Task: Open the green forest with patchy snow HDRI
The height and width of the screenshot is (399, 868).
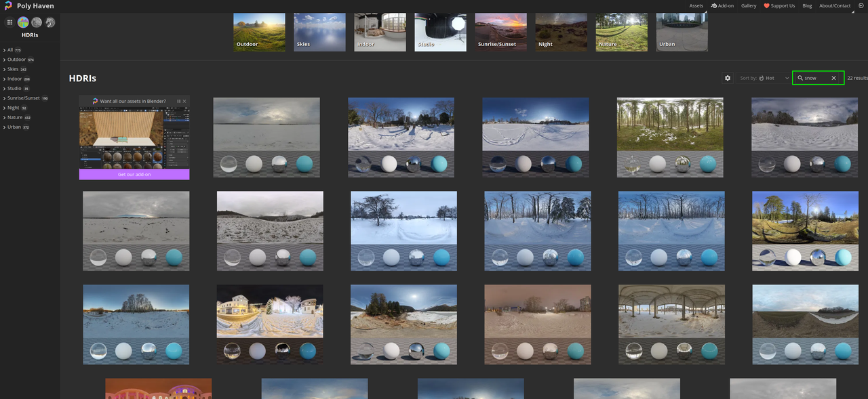Action: point(670,138)
